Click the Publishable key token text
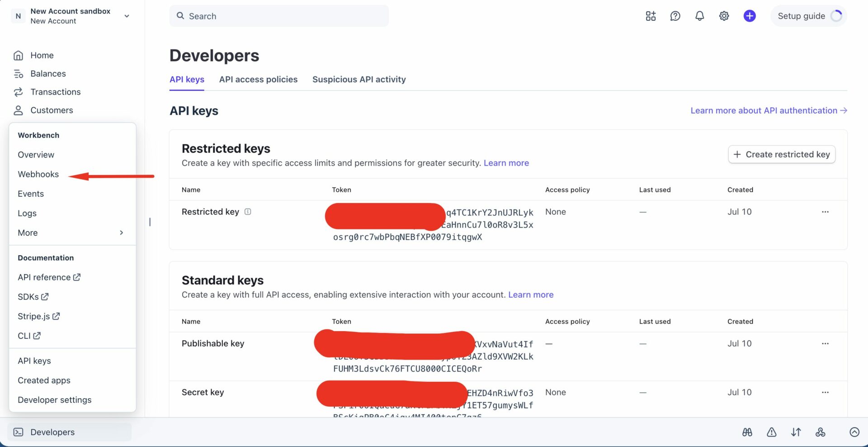This screenshot has width=868, height=447. (x=433, y=357)
